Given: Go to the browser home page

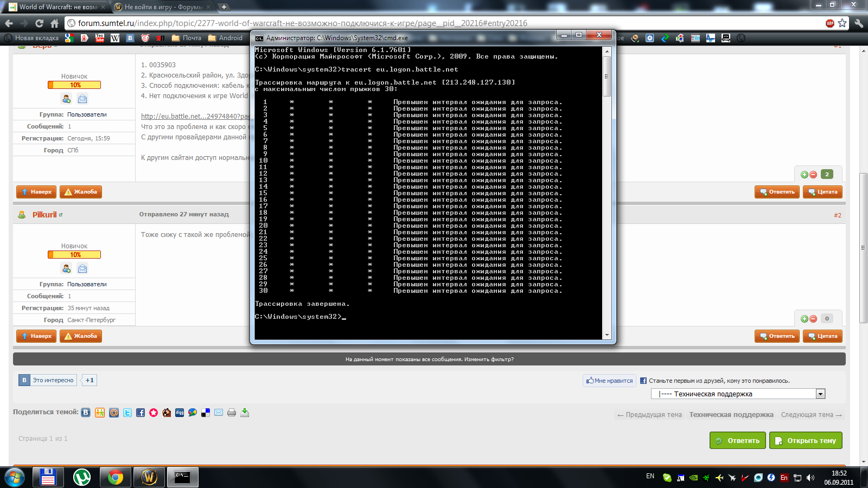Looking at the screenshot, I should [54, 23].
